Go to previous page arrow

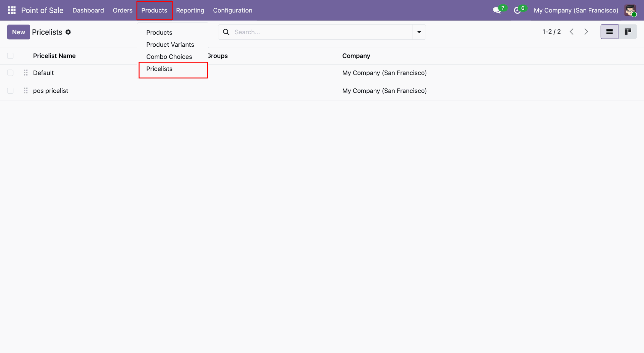point(572,32)
